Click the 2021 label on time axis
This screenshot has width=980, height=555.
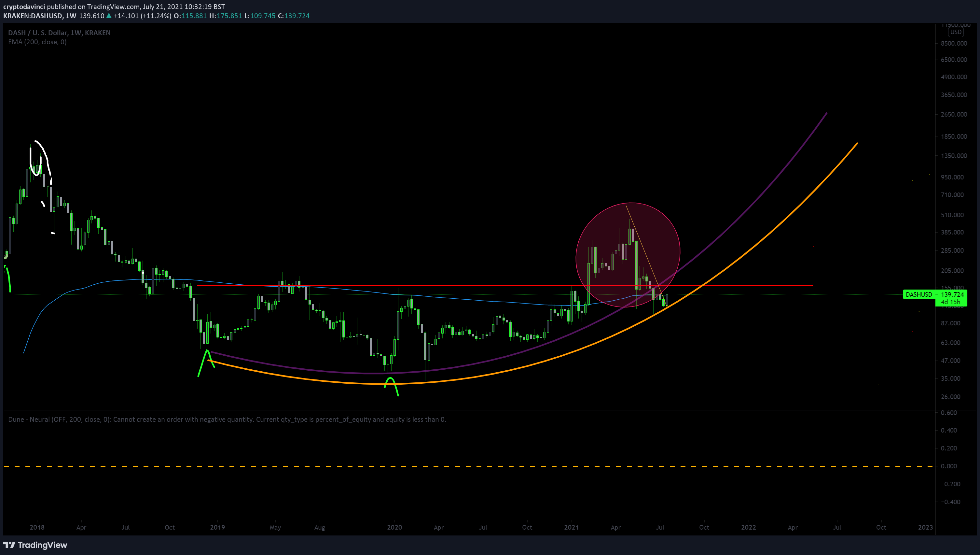[571, 527]
